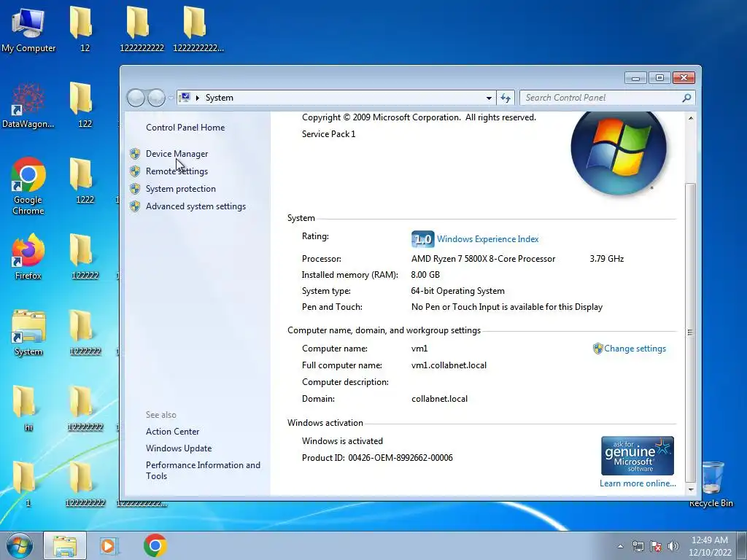
Task: Click the ask for genuine Microsoft badge
Action: (x=638, y=456)
